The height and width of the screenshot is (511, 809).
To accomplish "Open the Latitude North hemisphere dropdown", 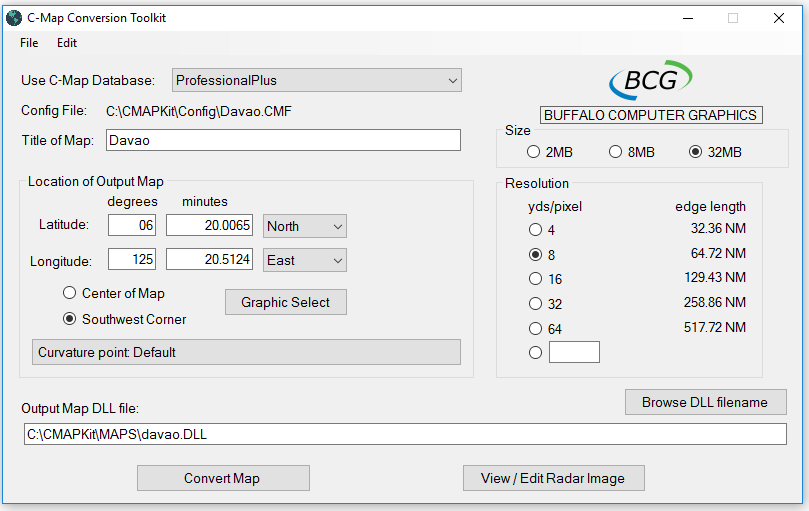I will (304, 226).
